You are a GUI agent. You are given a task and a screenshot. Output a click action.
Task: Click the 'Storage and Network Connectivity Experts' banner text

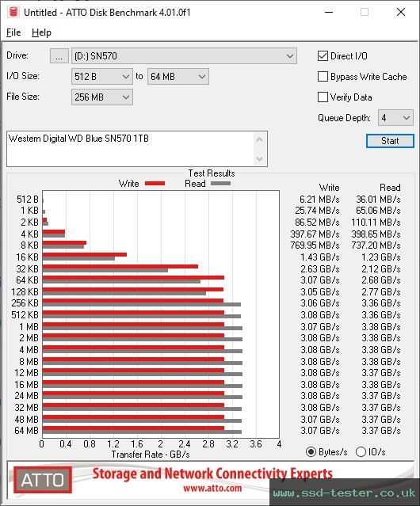click(x=212, y=474)
